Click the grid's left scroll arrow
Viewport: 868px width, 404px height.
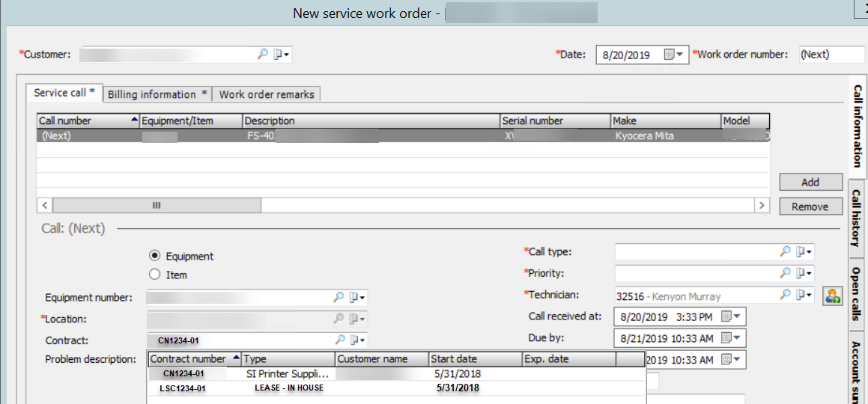coord(44,206)
